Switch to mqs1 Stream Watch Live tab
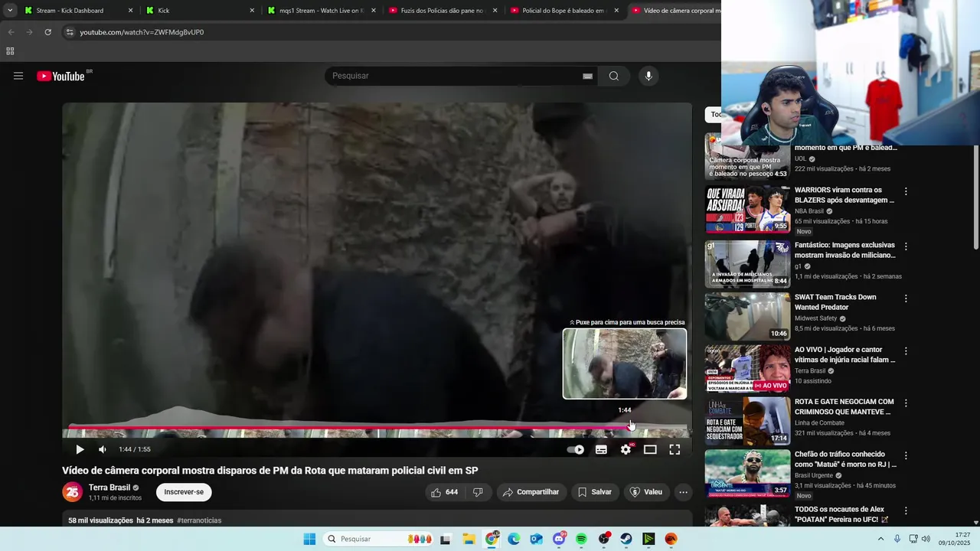Image resolution: width=980 pixels, height=551 pixels. click(x=322, y=11)
